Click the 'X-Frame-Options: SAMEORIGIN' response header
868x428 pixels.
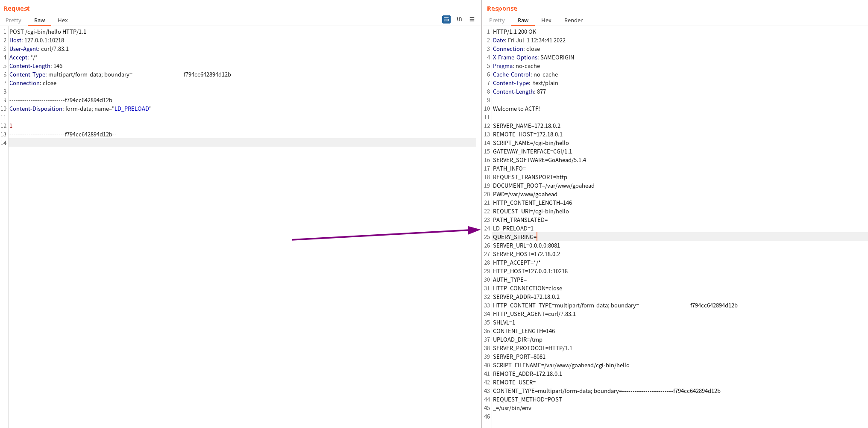(x=534, y=57)
